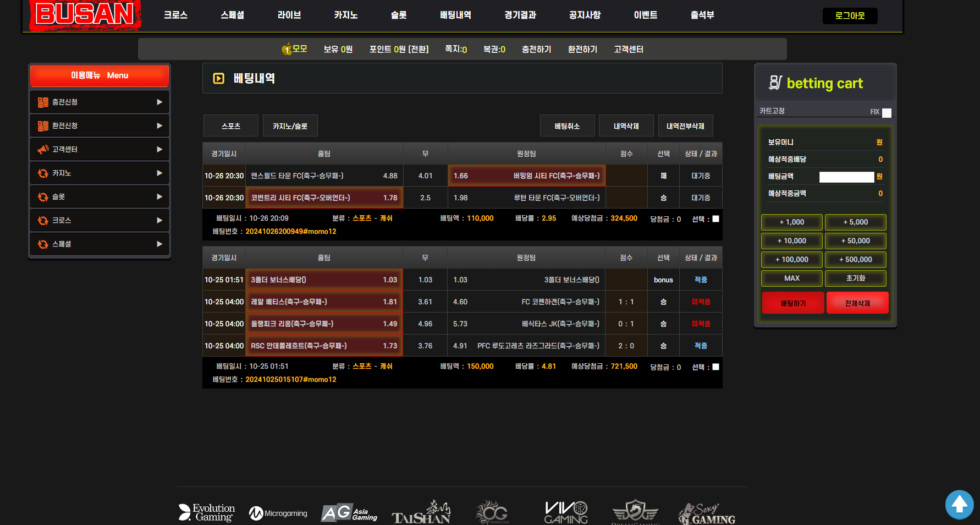980x525 pixels.
Task: Click the betting cart icon
Action: coord(775,83)
